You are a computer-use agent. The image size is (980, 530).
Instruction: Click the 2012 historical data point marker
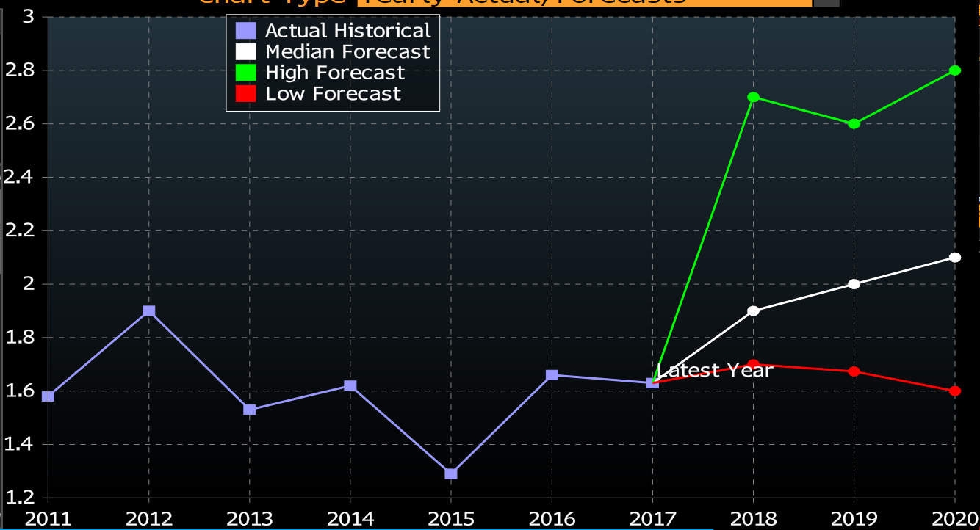[x=149, y=311]
